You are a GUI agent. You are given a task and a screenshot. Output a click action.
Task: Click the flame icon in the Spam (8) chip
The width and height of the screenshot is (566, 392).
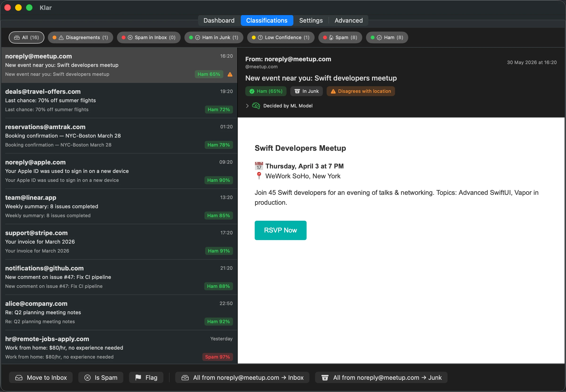(x=331, y=38)
